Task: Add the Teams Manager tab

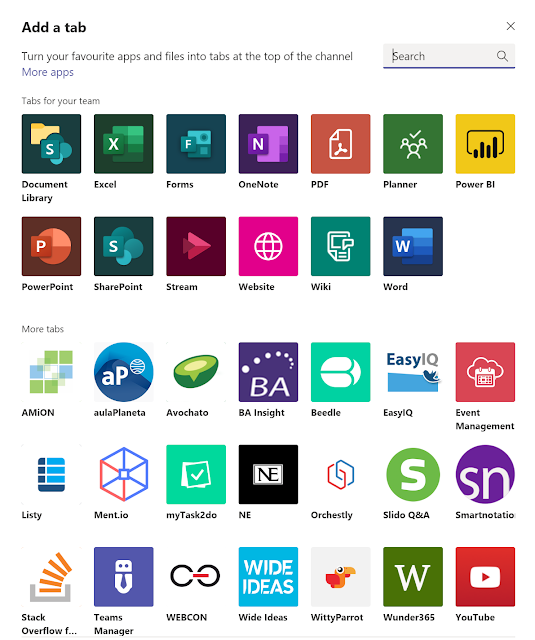Action: (123, 577)
